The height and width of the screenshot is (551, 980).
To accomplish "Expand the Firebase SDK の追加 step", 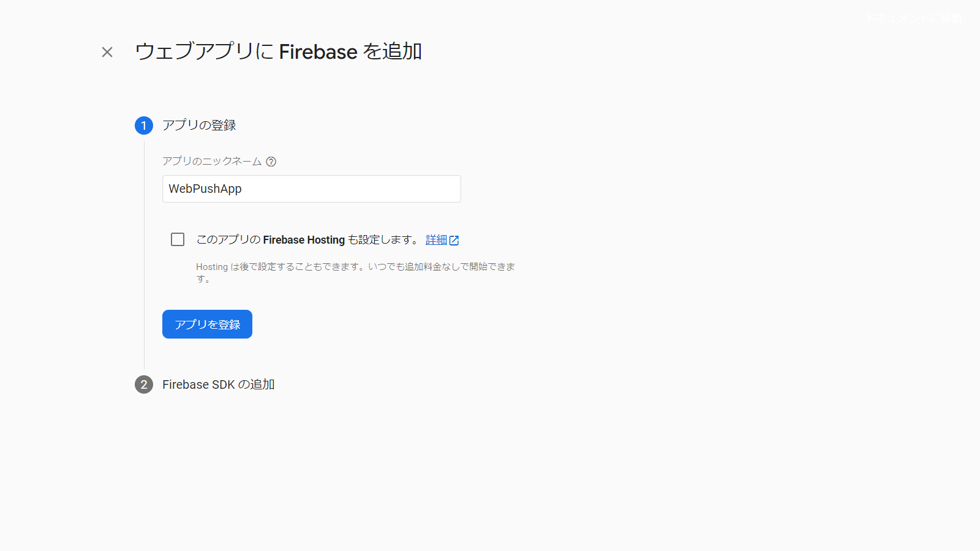I will click(x=218, y=384).
